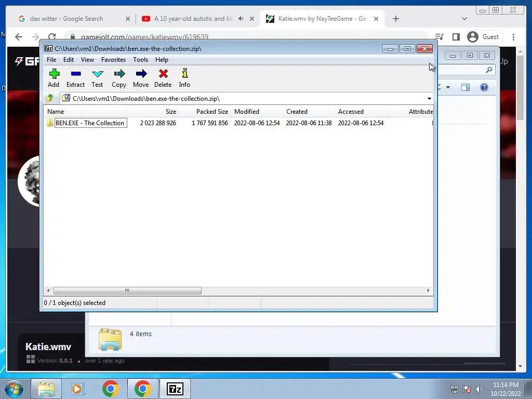532x399 pixels.
Task: Click the Extract toolbar icon
Action: pyautogui.click(x=75, y=78)
